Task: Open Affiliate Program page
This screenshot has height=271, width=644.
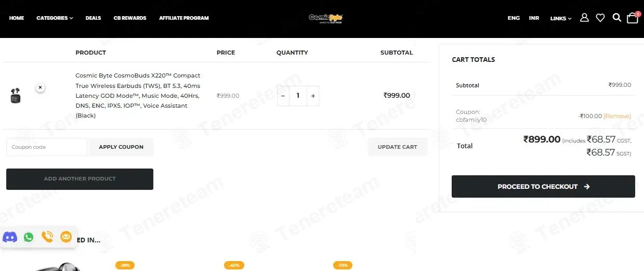Action: 184,18
